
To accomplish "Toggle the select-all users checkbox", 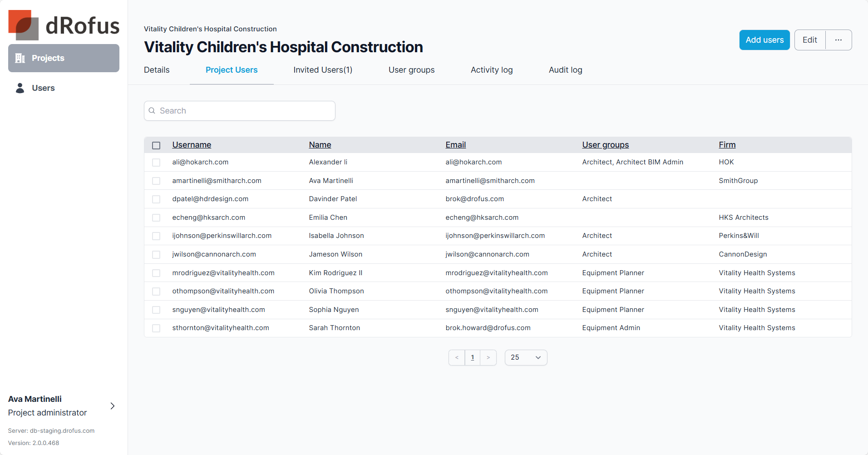I will 156,145.
